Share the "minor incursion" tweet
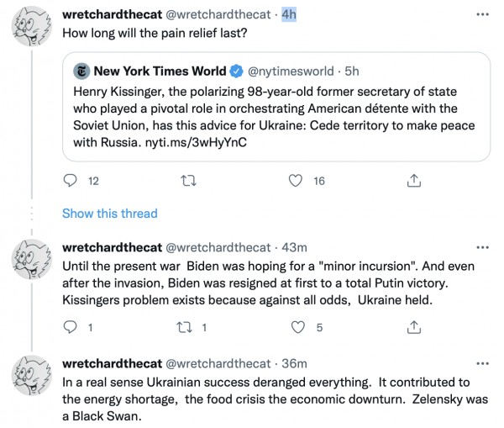This screenshot has height=428, width=504. pyautogui.click(x=413, y=327)
